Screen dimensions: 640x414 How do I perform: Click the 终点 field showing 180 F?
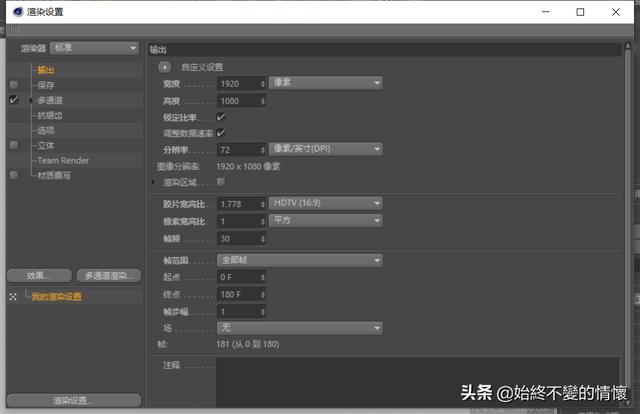tap(242, 294)
